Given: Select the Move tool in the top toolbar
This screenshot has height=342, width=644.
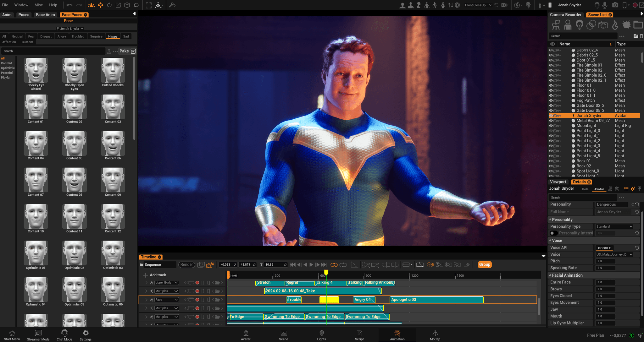Looking at the screenshot, I should click(101, 5).
